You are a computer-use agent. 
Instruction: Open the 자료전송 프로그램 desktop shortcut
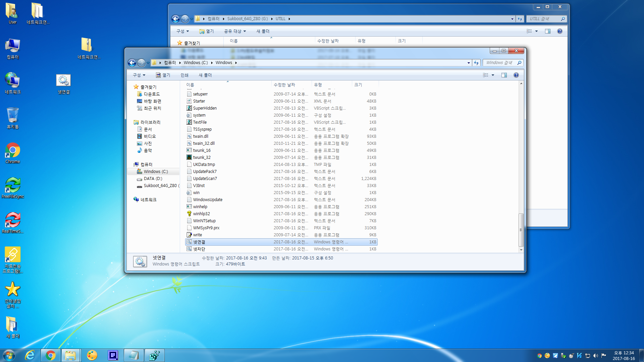point(12,259)
